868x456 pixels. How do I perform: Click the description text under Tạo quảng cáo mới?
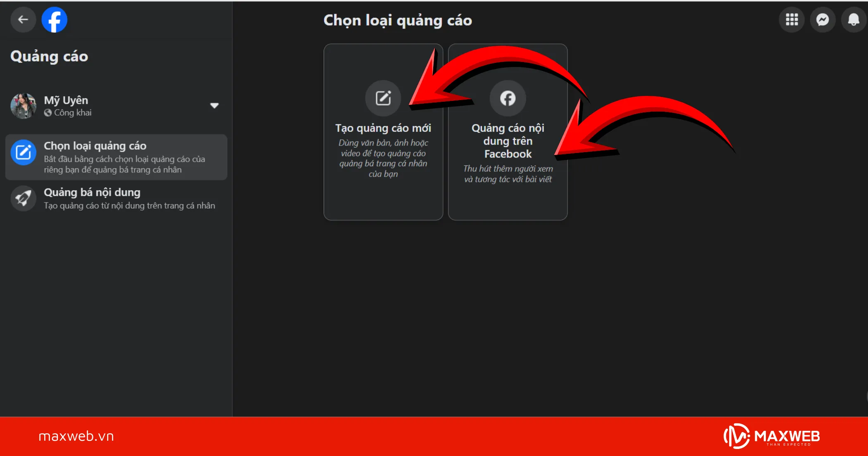point(383,158)
